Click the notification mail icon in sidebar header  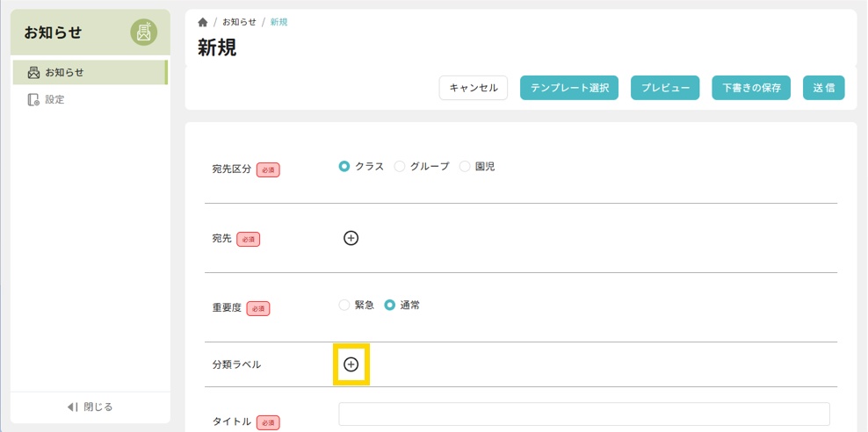point(144,32)
